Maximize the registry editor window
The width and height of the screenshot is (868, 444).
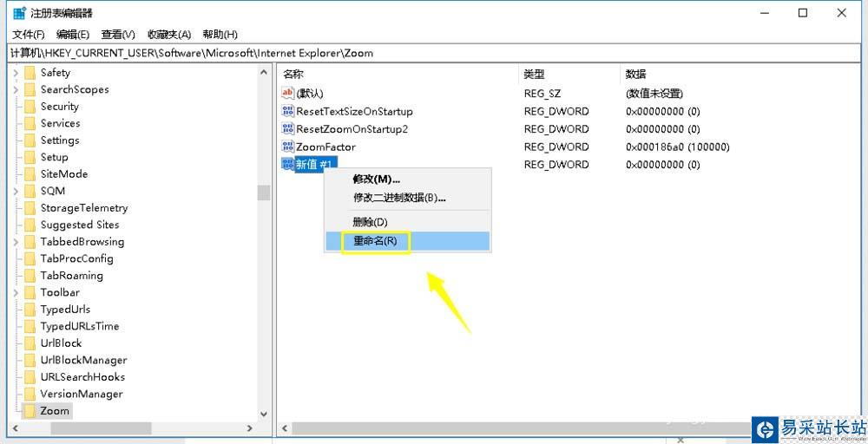[x=803, y=13]
